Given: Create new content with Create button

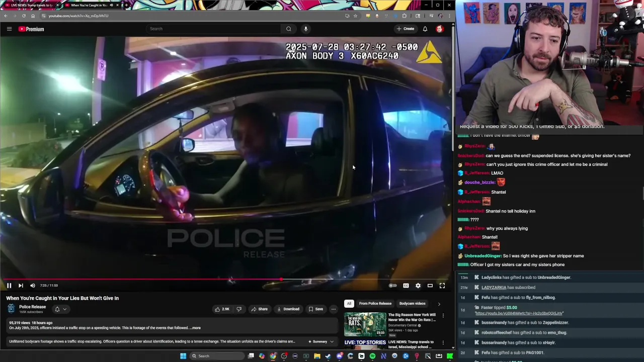Looking at the screenshot, I should pos(405,29).
